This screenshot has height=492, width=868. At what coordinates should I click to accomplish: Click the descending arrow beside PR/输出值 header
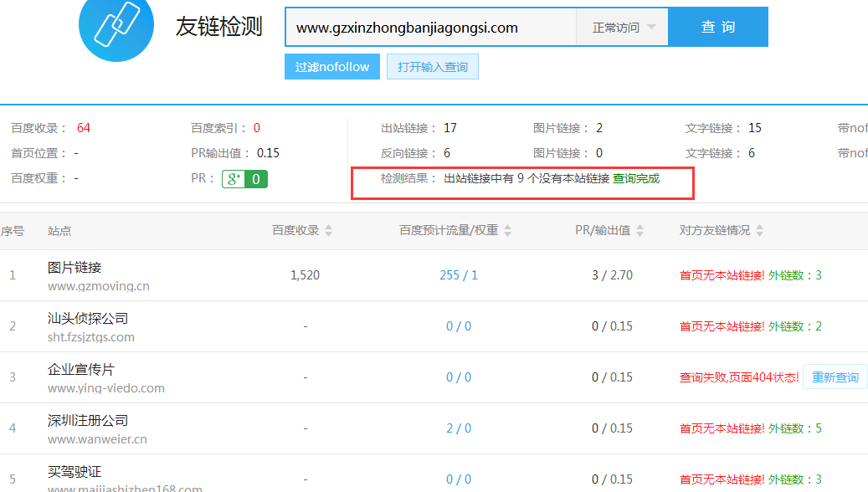pyautogui.click(x=640, y=235)
